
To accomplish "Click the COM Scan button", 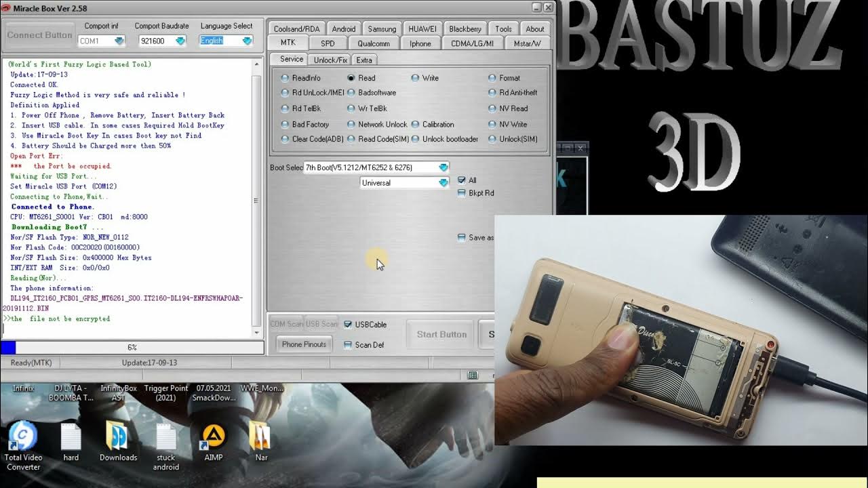I will pos(287,324).
